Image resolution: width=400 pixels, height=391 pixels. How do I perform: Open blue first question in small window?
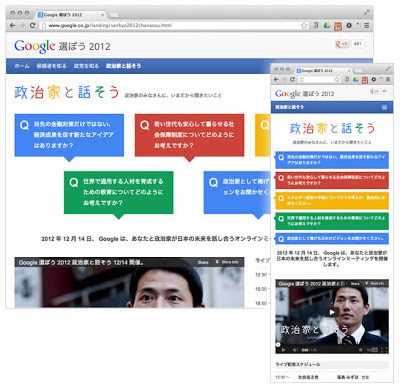(332, 160)
